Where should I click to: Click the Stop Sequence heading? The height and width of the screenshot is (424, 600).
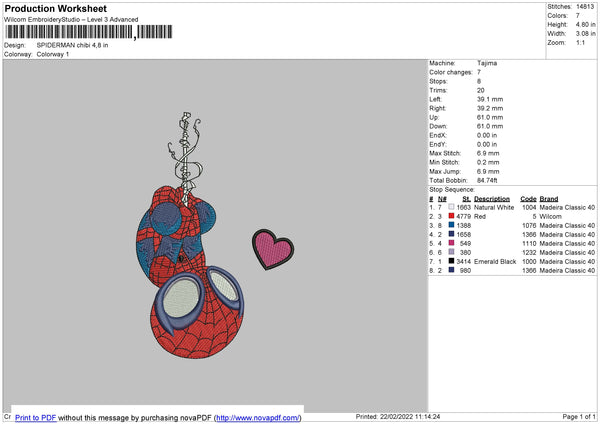pyautogui.click(x=452, y=189)
